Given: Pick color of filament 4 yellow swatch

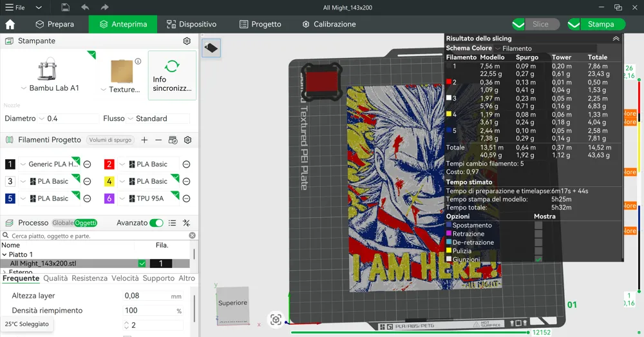Looking at the screenshot, I should (109, 181).
